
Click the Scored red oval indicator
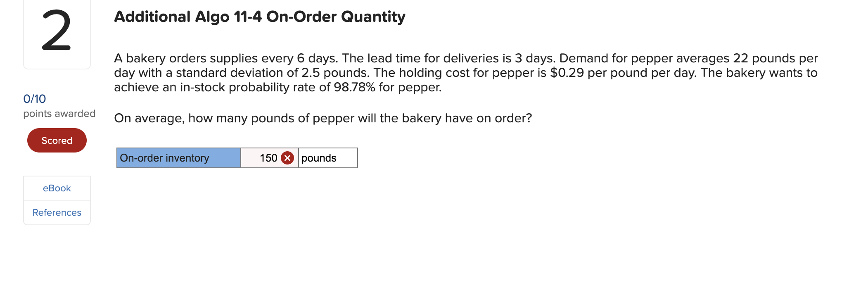(x=57, y=140)
